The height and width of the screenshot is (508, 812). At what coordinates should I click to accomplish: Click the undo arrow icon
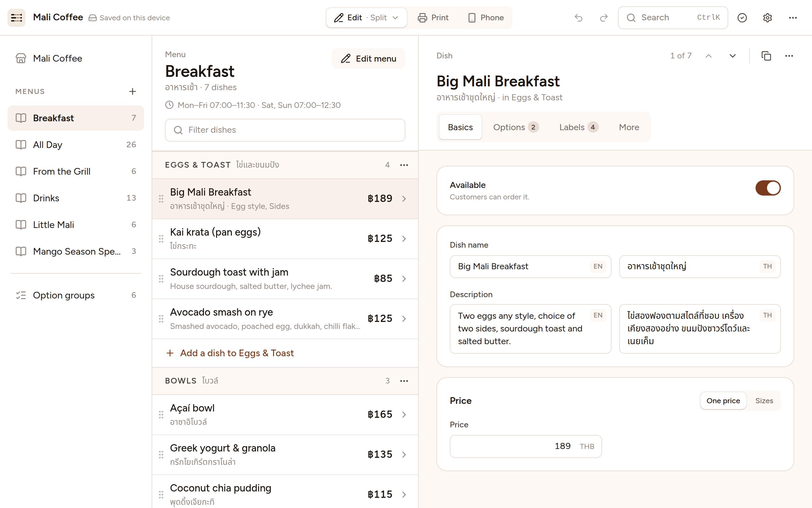(579, 17)
